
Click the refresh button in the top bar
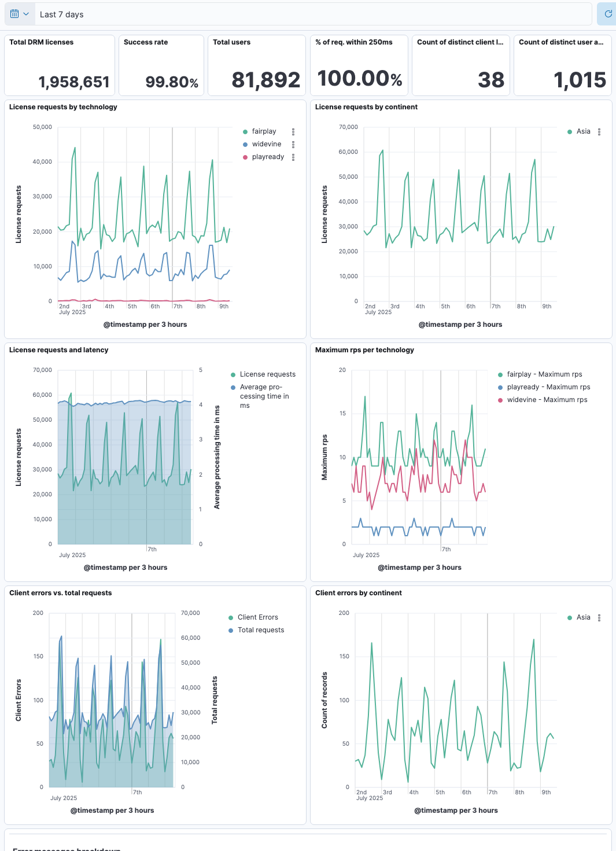(607, 14)
